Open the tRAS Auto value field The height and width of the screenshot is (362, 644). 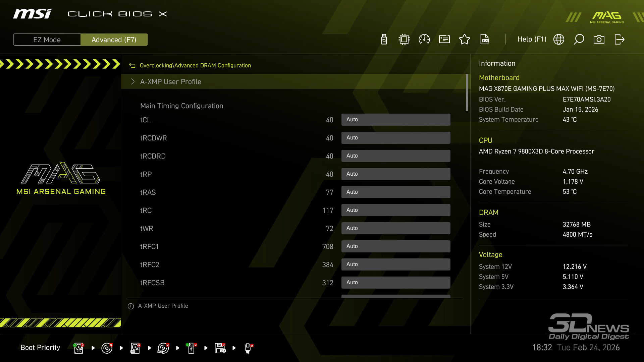[x=396, y=192]
